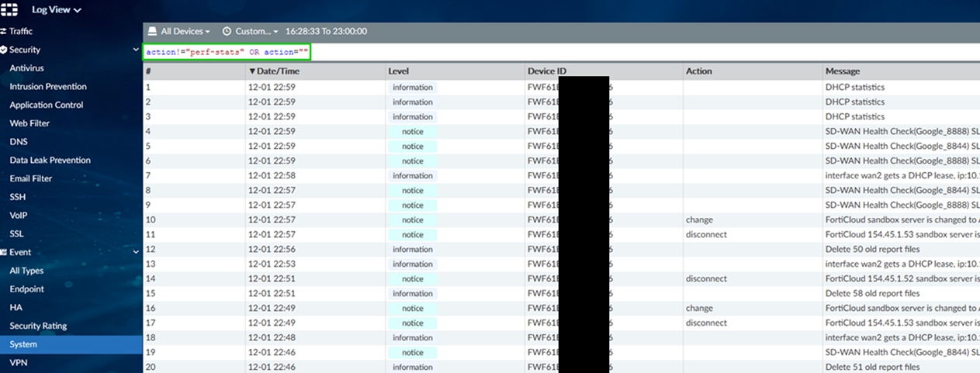
Task: Click disconnect action in row 14
Action: [706, 279]
